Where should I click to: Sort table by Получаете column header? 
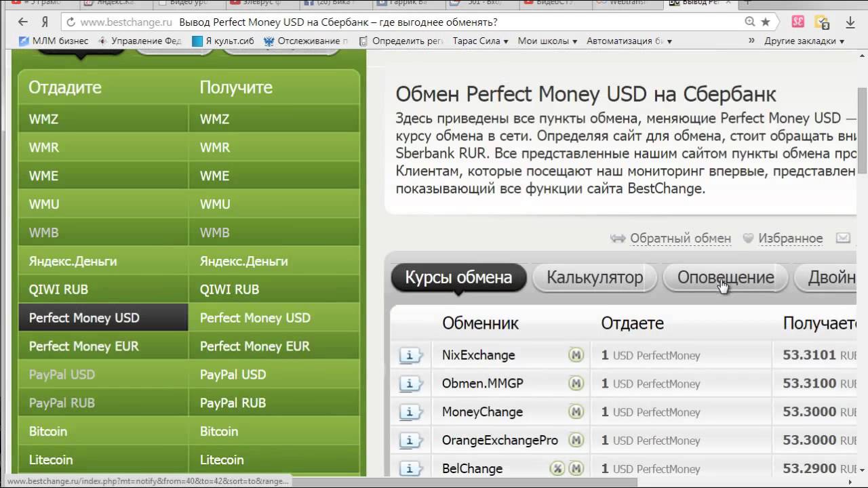819,323
